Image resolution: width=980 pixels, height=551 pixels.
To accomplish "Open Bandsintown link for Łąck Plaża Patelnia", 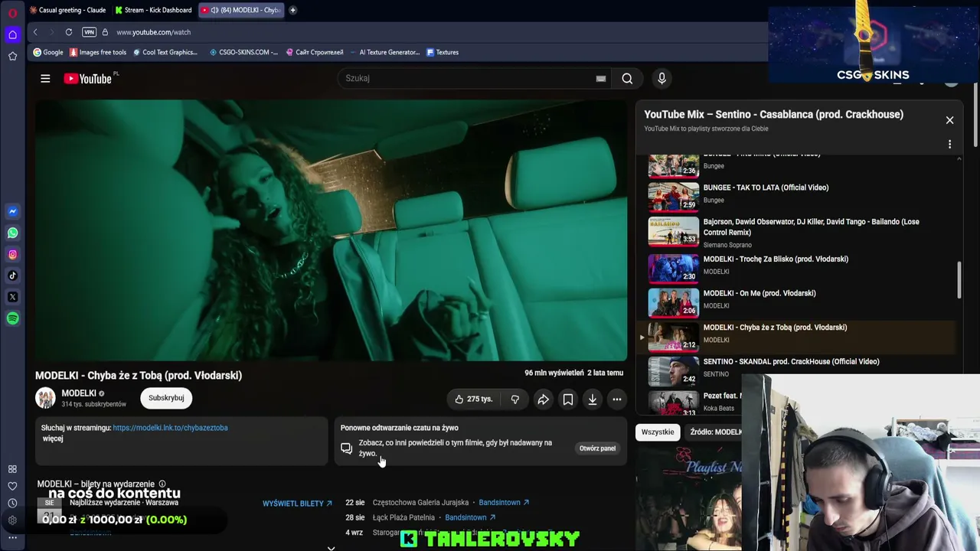I will [x=470, y=517].
